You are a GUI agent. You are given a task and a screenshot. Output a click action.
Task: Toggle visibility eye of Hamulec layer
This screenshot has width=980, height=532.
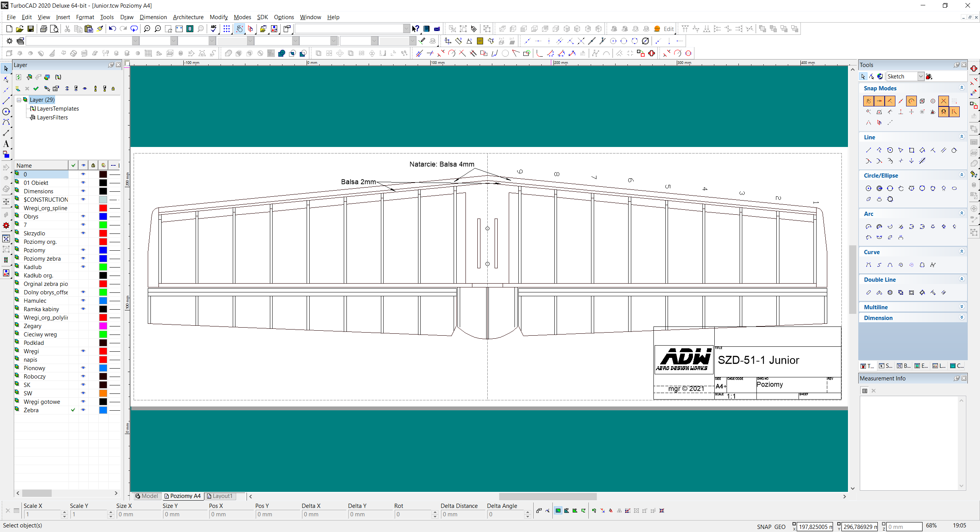(x=83, y=300)
